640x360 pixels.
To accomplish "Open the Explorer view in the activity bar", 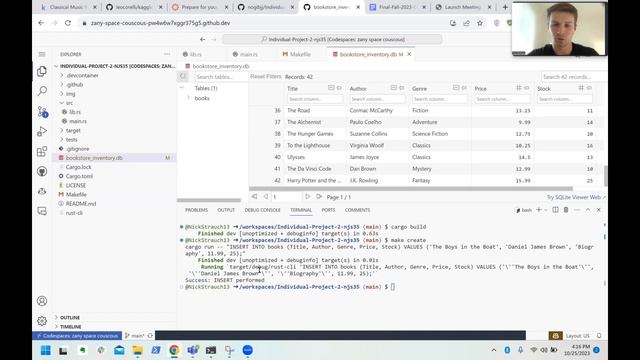I will (42, 71).
